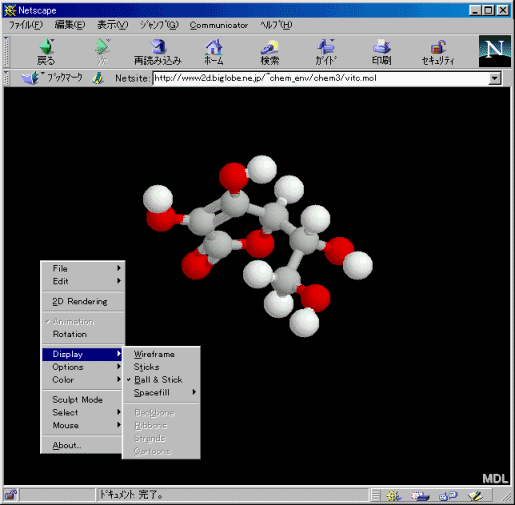
Task: Expand the Edit submenu in the Chime menu
Action: pyautogui.click(x=83, y=281)
